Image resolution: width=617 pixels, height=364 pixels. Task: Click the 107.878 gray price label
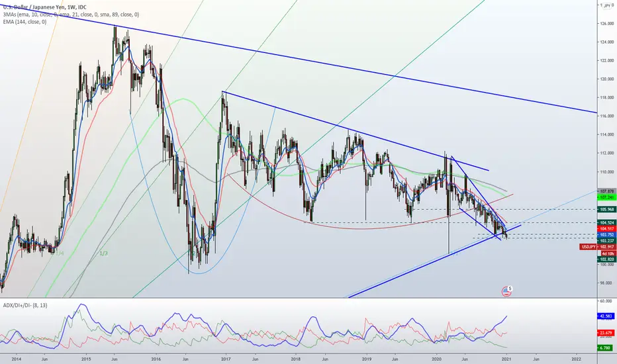607,191
